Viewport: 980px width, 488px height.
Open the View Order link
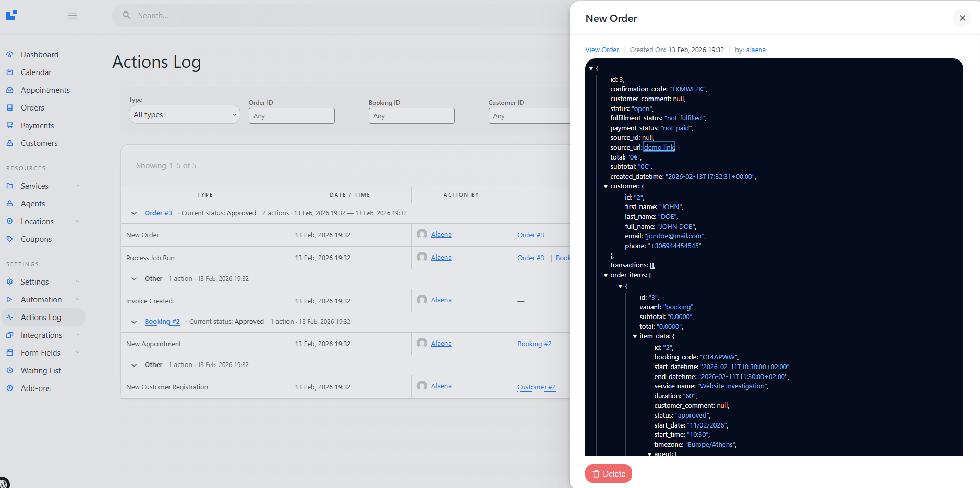click(x=602, y=50)
